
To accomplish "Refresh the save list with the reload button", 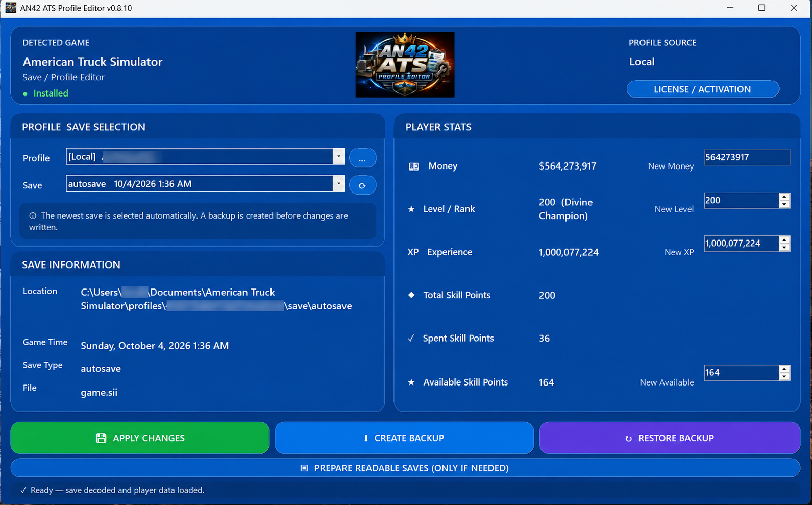I will [x=362, y=185].
